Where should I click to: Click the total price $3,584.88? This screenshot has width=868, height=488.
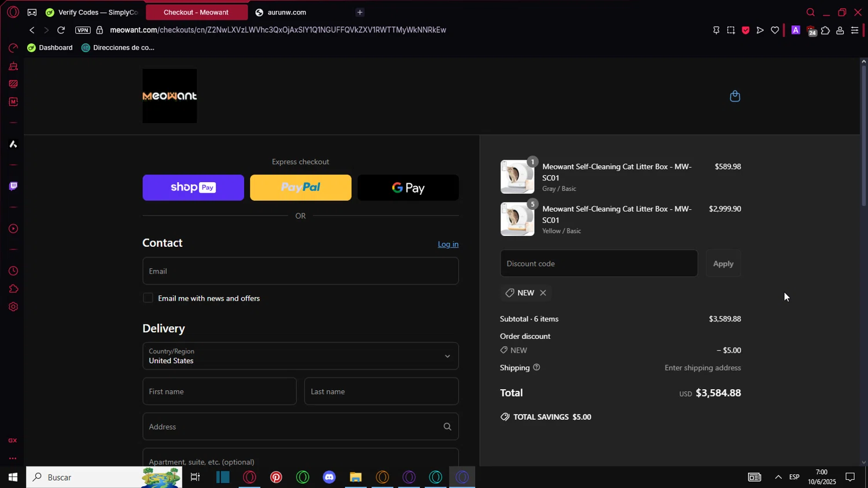pyautogui.click(x=718, y=393)
